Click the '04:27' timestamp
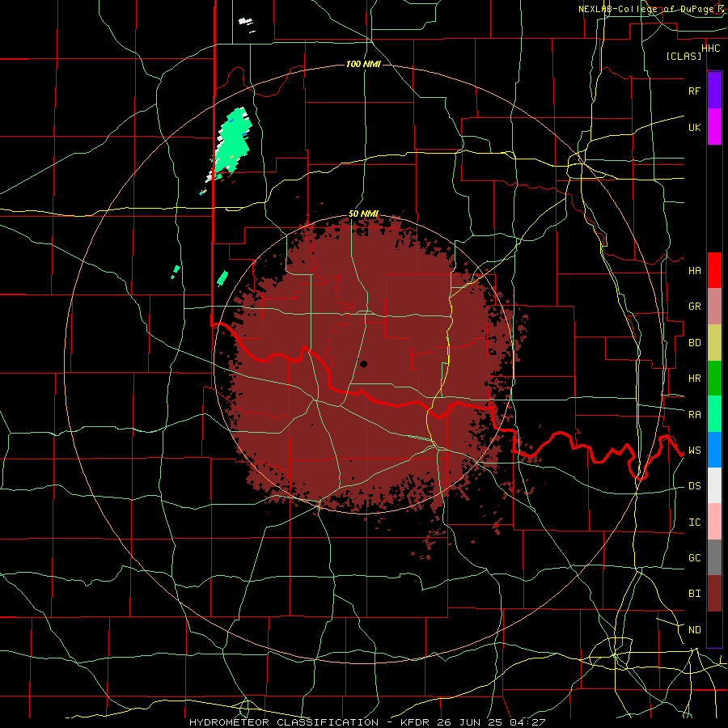Image resolution: width=728 pixels, height=728 pixels. point(527,722)
